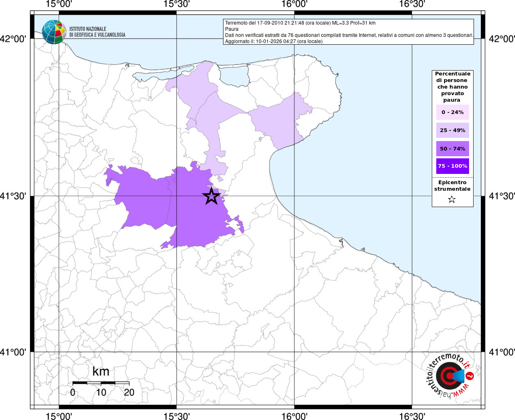Click the star symbol in the legend
The width and height of the screenshot is (515, 420).
(x=452, y=200)
